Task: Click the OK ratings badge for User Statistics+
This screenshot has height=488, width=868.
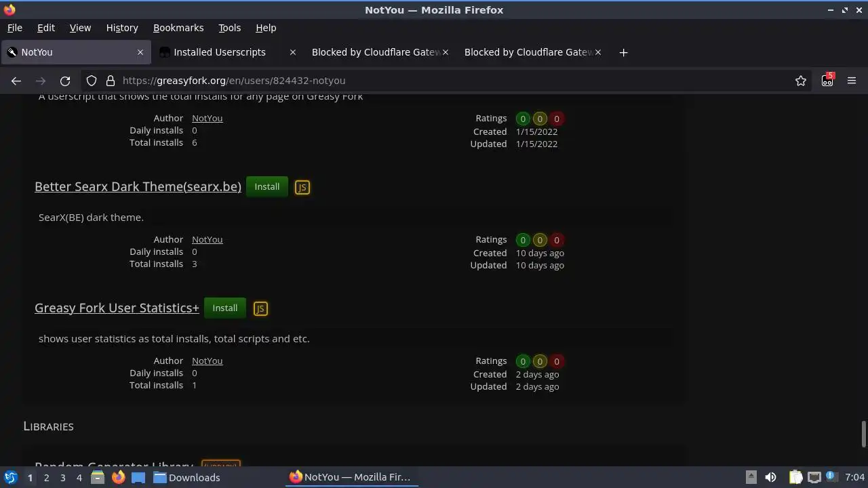Action: [540, 361]
